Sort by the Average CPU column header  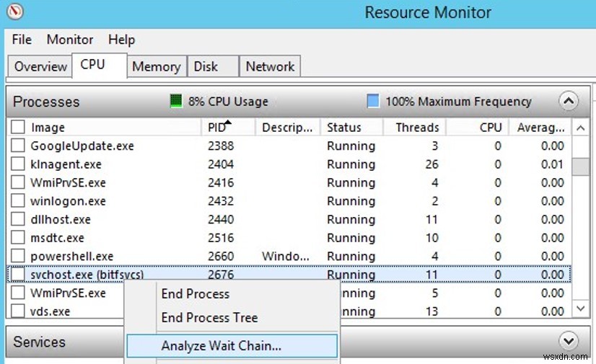click(x=540, y=127)
